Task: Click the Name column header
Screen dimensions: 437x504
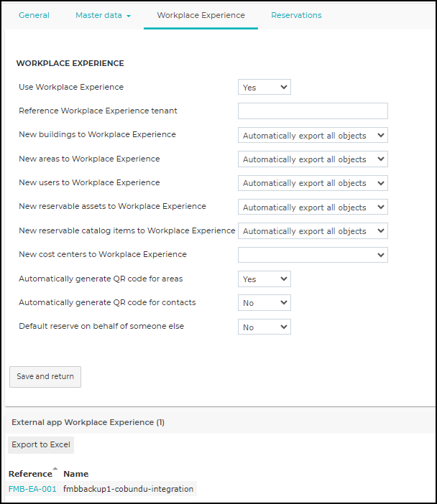Action: coord(76,474)
